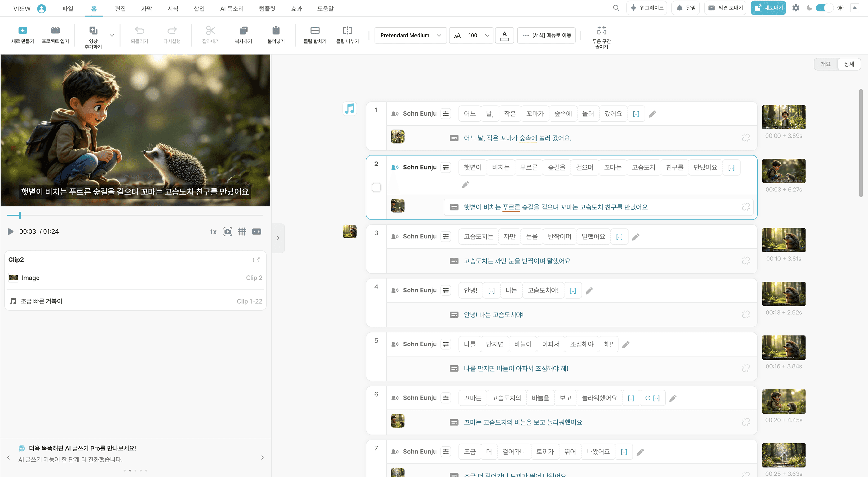Click the 클립 합치기 merge clips icon

click(x=314, y=31)
